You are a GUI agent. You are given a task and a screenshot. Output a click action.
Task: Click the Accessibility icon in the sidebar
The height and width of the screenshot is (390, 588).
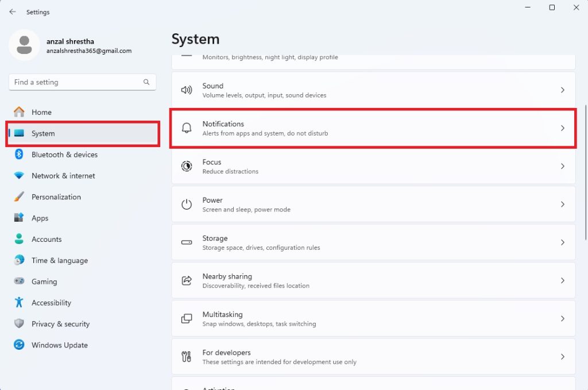pos(18,303)
